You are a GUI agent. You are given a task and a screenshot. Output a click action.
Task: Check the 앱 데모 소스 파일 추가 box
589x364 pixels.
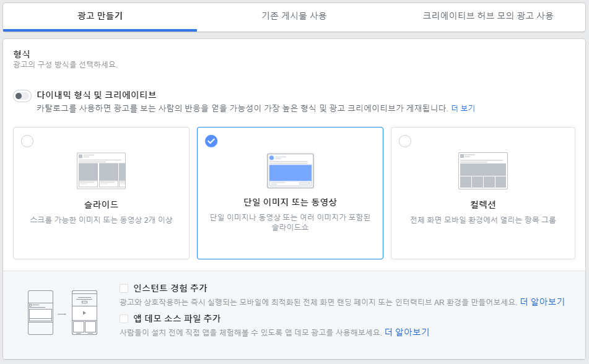(x=124, y=319)
